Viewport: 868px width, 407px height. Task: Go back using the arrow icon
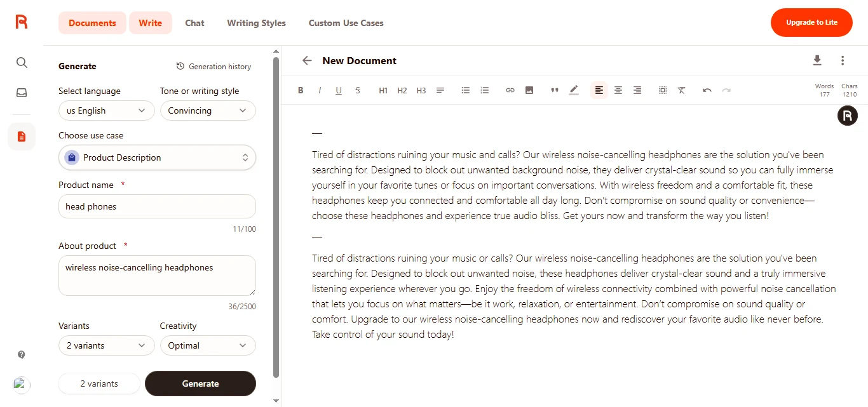pyautogui.click(x=307, y=60)
